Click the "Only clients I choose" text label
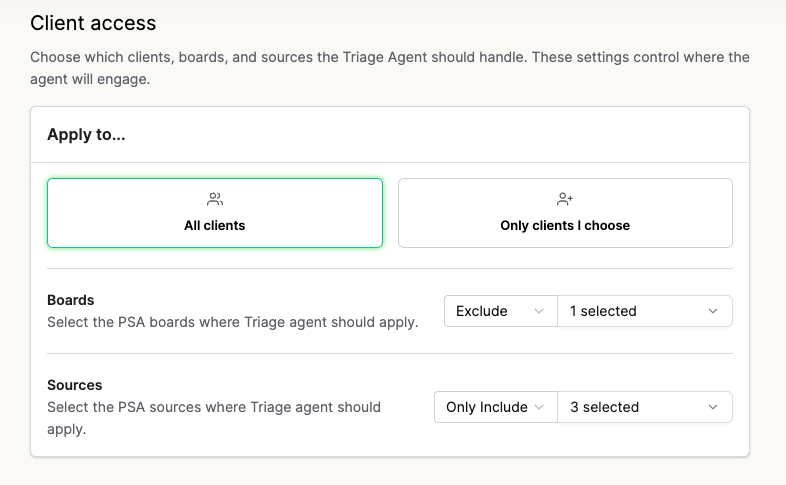The height and width of the screenshot is (485, 786). [x=565, y=226]
